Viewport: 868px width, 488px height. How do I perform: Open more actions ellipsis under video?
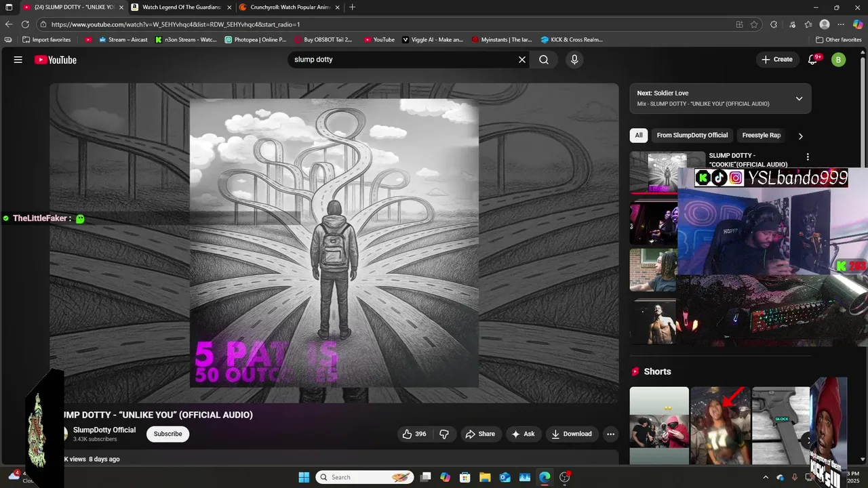coord(610,434)
